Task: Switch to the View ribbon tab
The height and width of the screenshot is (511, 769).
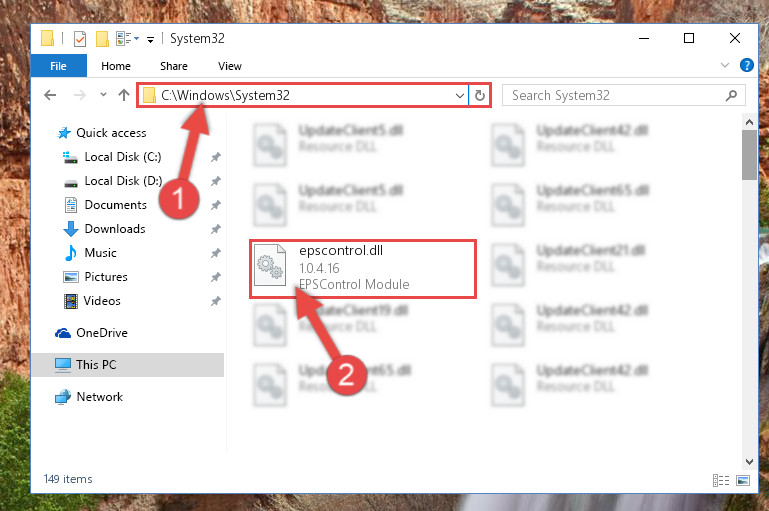Action: click(x=230, y=66)
